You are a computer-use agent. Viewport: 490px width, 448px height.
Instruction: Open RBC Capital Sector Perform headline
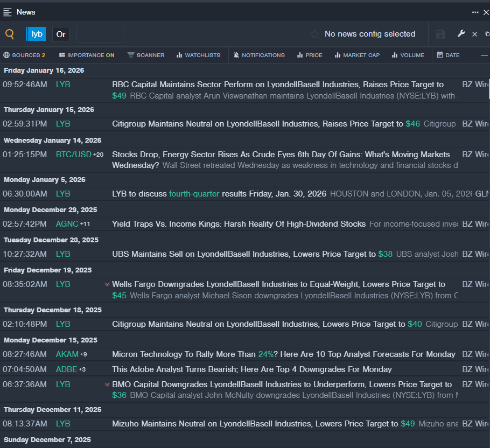[x=277, y=85]
